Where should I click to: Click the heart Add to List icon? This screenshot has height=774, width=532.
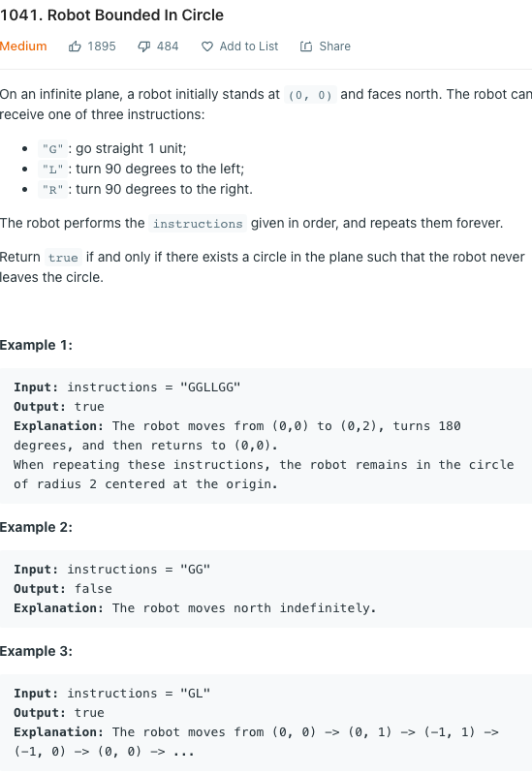coord(207,46)
